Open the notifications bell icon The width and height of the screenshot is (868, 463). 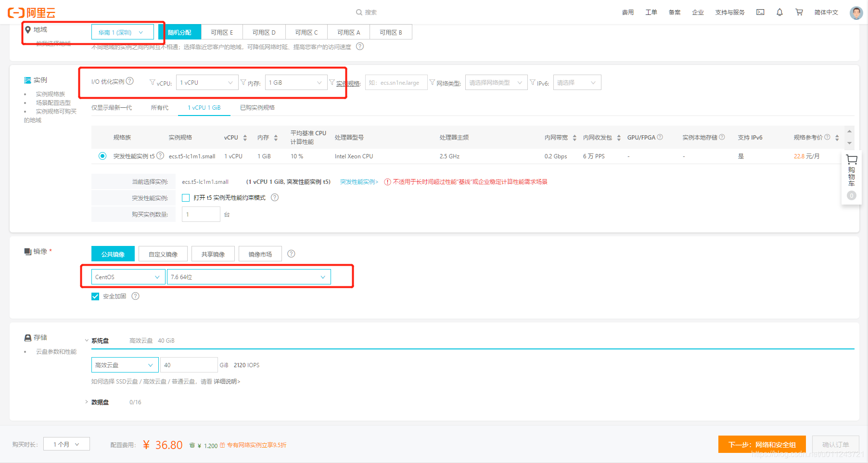pos(779,12)
